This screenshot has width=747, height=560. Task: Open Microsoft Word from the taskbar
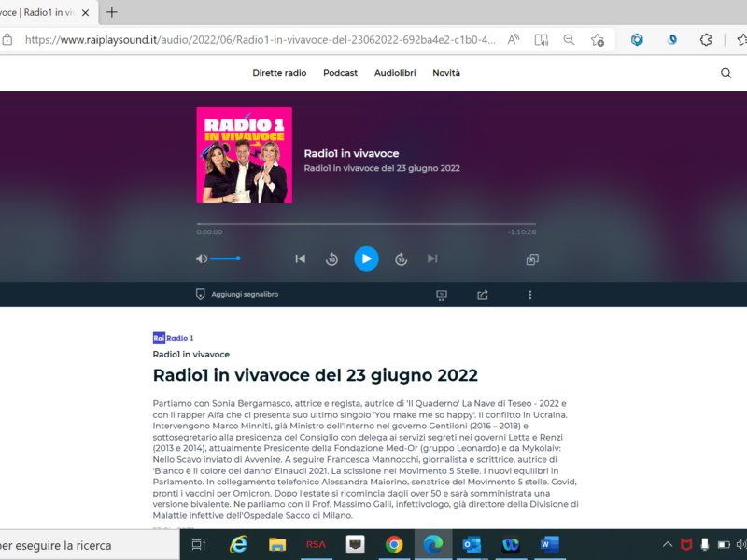click(549, 544)
